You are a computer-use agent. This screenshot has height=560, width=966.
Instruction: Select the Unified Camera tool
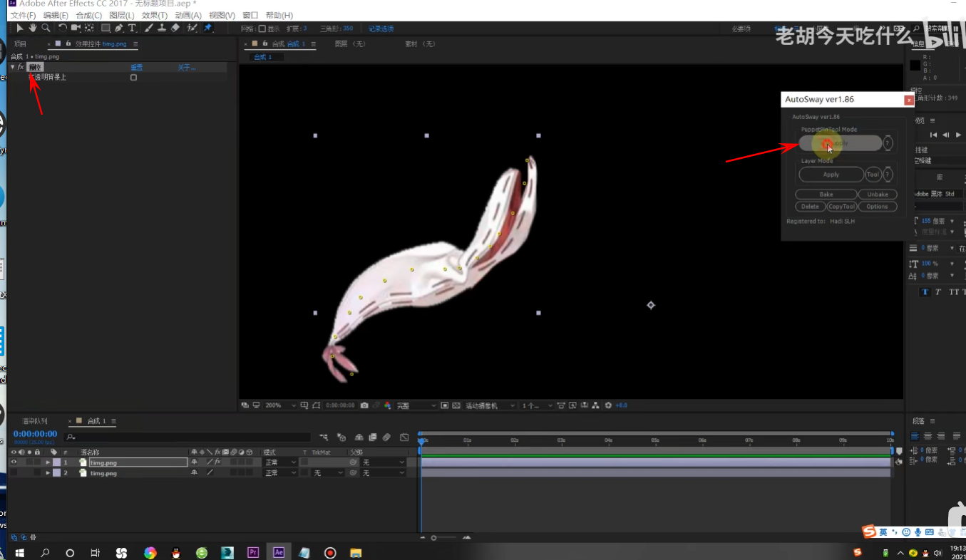[x=76, y=28]
